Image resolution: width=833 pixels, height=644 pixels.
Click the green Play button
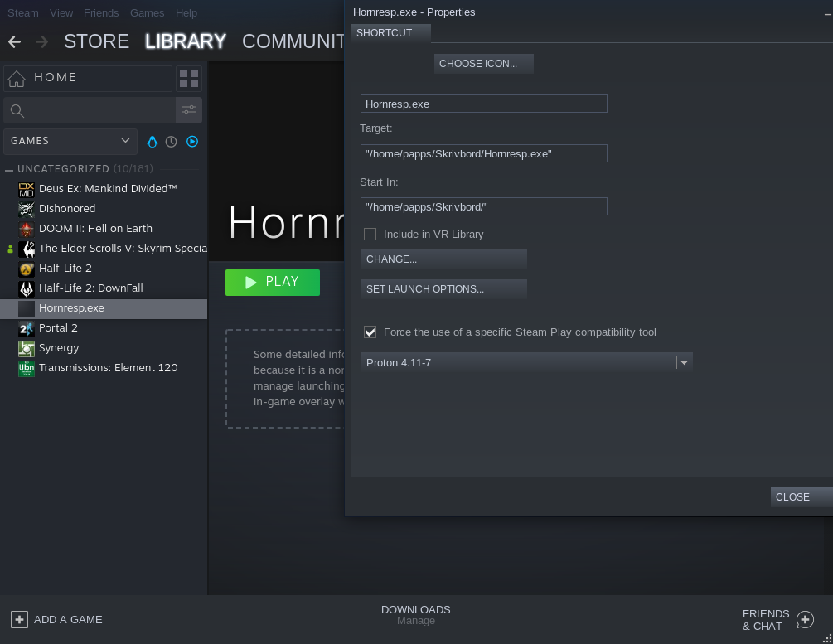pos(273,282)
